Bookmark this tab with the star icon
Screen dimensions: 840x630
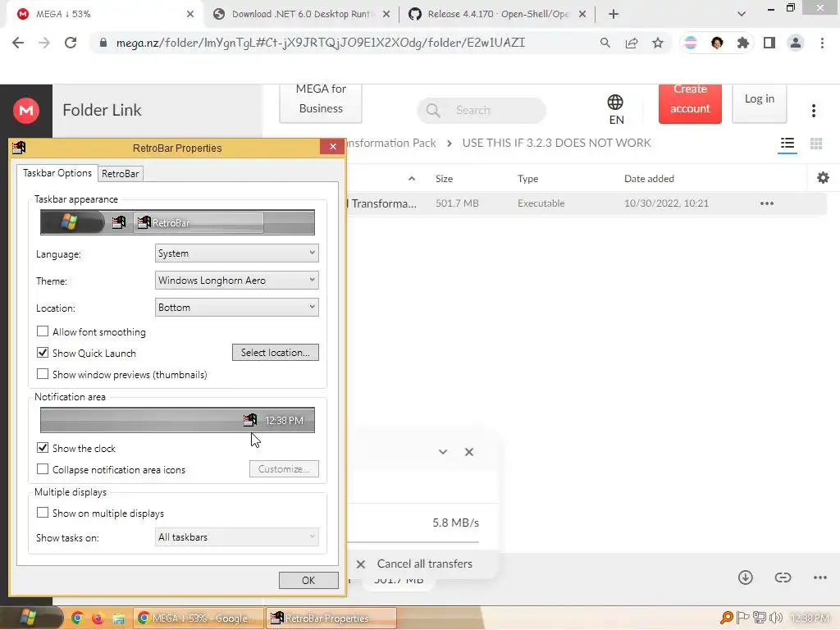(658, 43)
